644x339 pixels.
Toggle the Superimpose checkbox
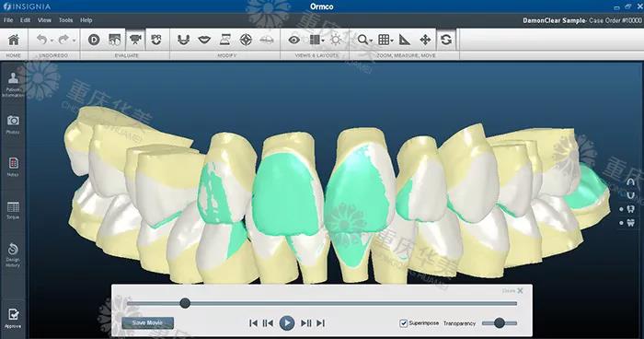coord(404,323)
